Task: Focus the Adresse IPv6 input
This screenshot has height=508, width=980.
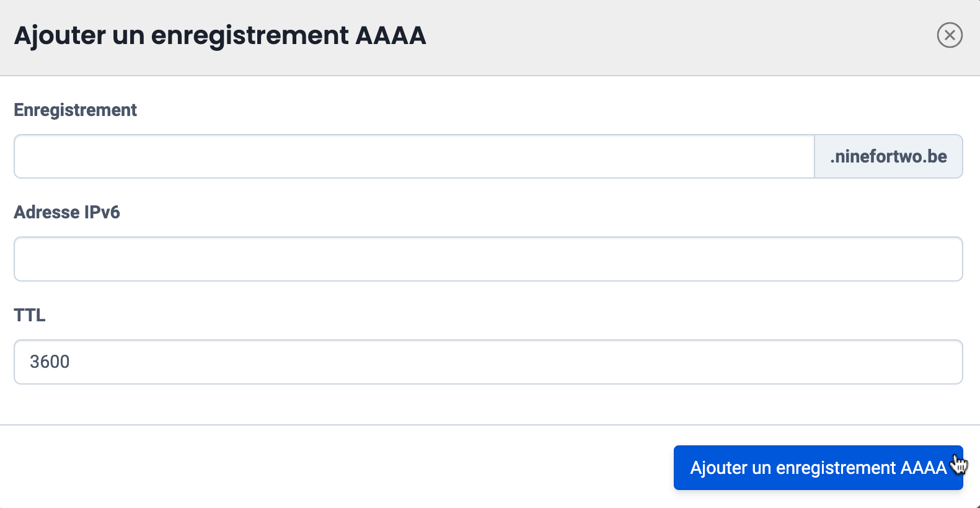Action: click(488, 259)
